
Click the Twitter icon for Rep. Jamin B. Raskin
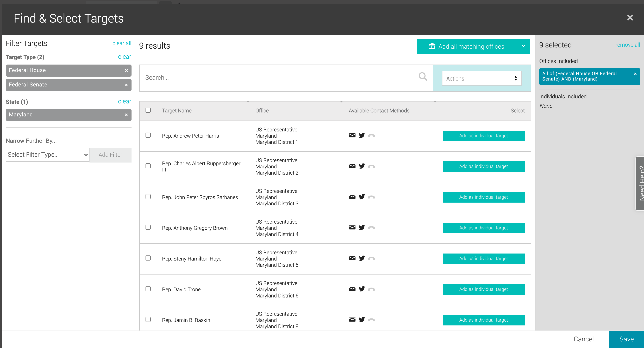coord(362,320)
